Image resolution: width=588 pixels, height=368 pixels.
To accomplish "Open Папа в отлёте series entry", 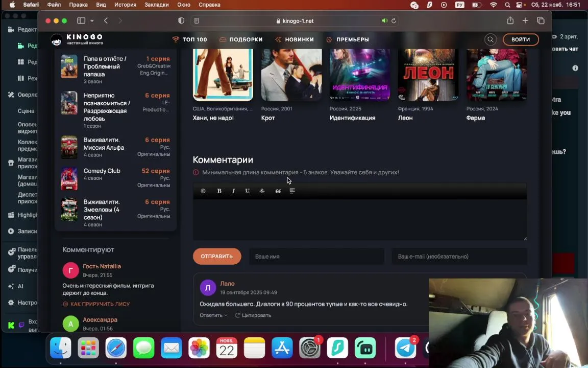I will tap(115, 70).
